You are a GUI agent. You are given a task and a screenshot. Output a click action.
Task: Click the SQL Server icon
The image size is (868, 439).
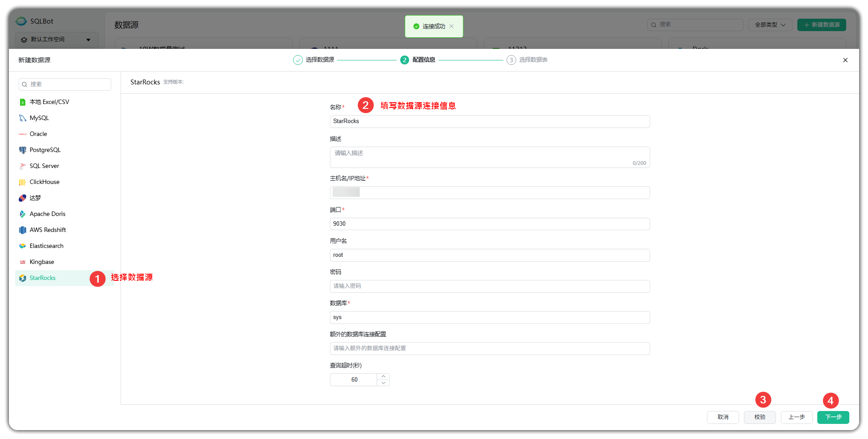pos(22,166)
